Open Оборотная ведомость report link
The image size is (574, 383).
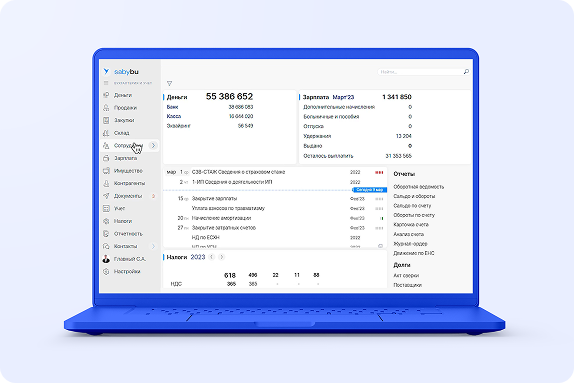click(x=418, y=187)
